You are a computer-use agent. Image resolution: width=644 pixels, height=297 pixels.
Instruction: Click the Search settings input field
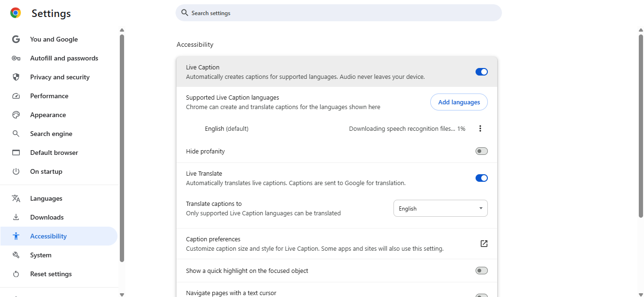point(338,13)
